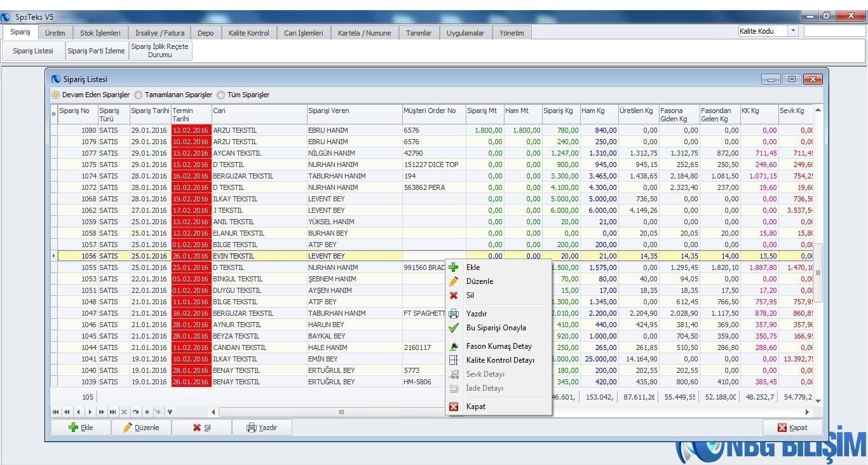Click the bottom Ekle button

click(81, 428)
